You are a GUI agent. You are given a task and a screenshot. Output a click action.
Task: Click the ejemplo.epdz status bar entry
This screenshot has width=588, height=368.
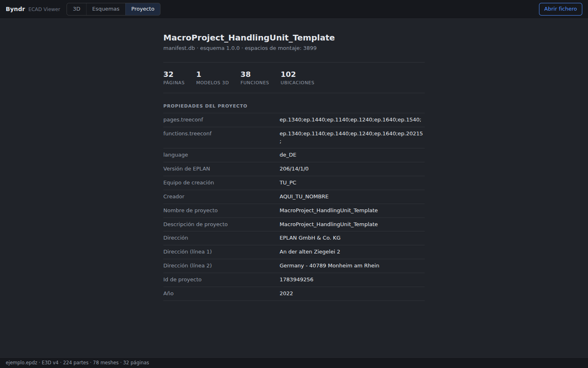[x=21, y=363]
